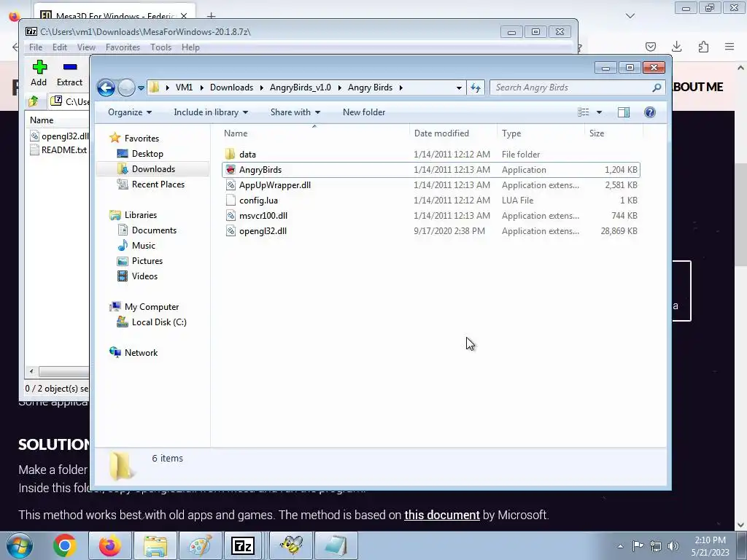Image resolution: width=747 pixels, height=560 pixels.
Task: Select the data folder icon
Action: click(230, 154)
